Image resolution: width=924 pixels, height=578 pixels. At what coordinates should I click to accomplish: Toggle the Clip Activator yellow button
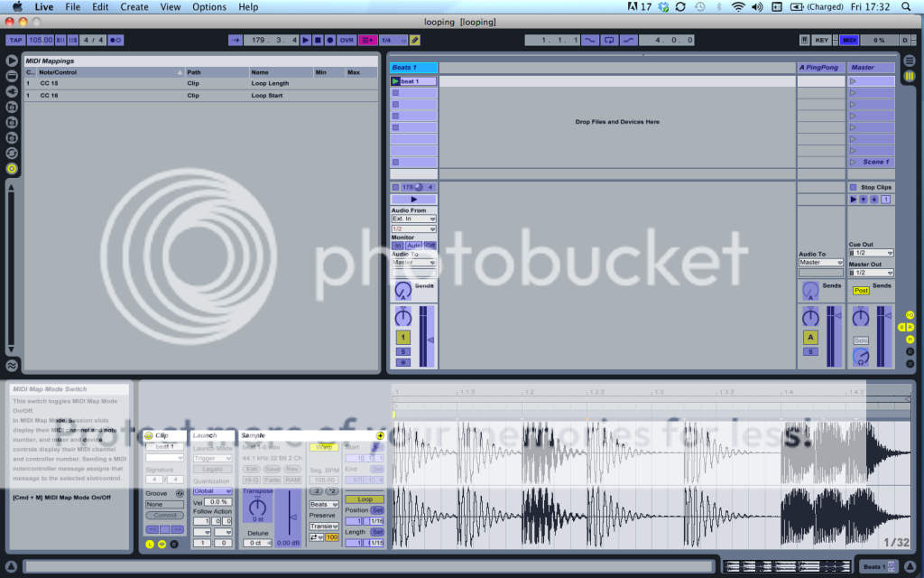pos(149,435)
